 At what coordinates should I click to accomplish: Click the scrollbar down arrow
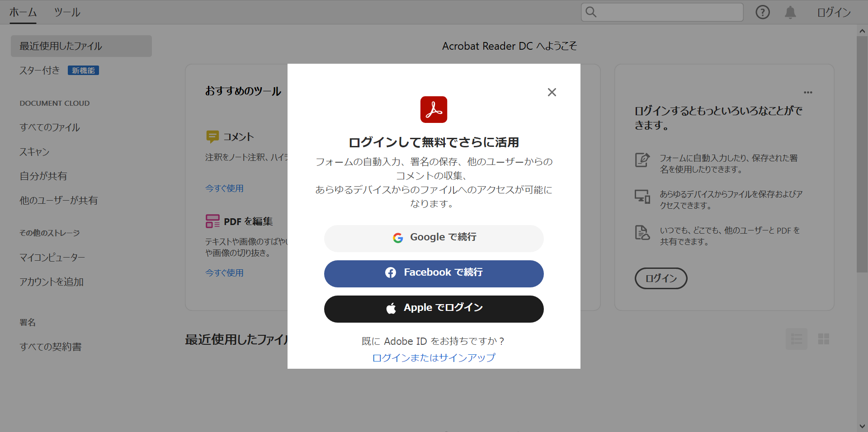click(x=862, y=426)
